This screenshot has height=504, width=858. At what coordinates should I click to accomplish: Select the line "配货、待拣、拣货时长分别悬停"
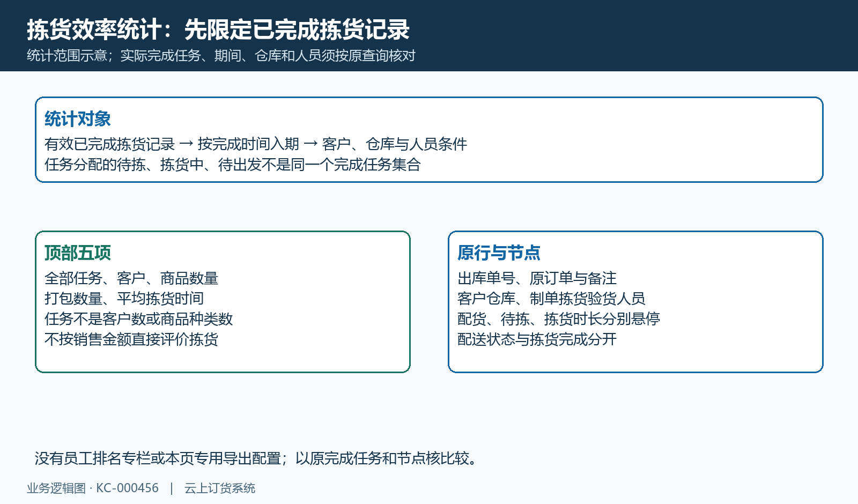pyautogui.click(x=559, y=319)
